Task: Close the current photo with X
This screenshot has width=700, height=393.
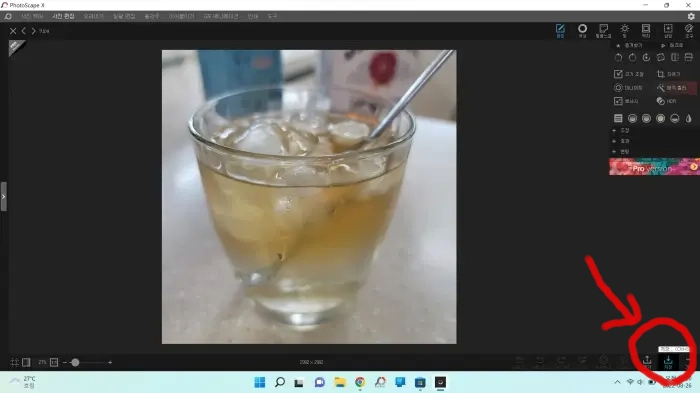Action: [13, 31]
